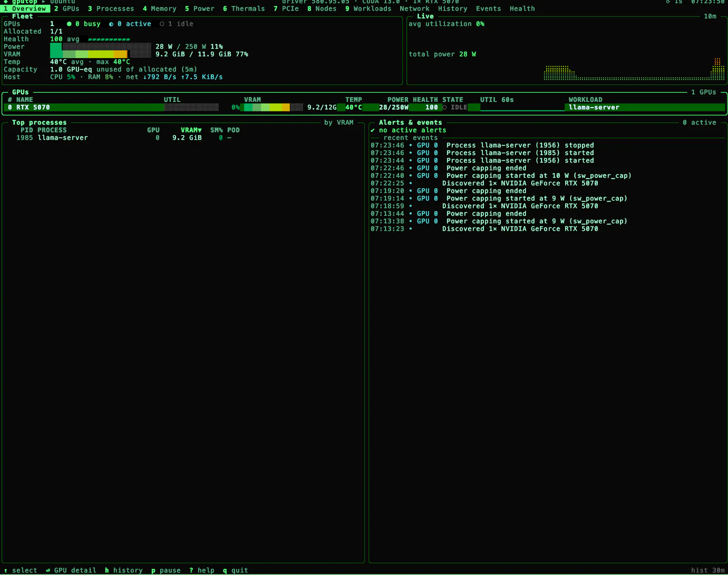
Task: Switch to the History tab
Action: tap(453, 9)
